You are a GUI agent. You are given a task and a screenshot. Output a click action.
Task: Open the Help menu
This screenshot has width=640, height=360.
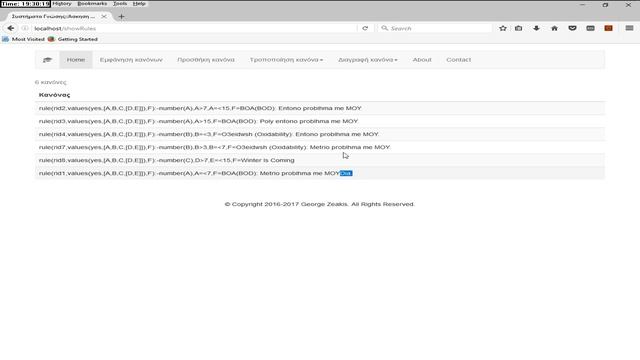[x=139, y=4]
